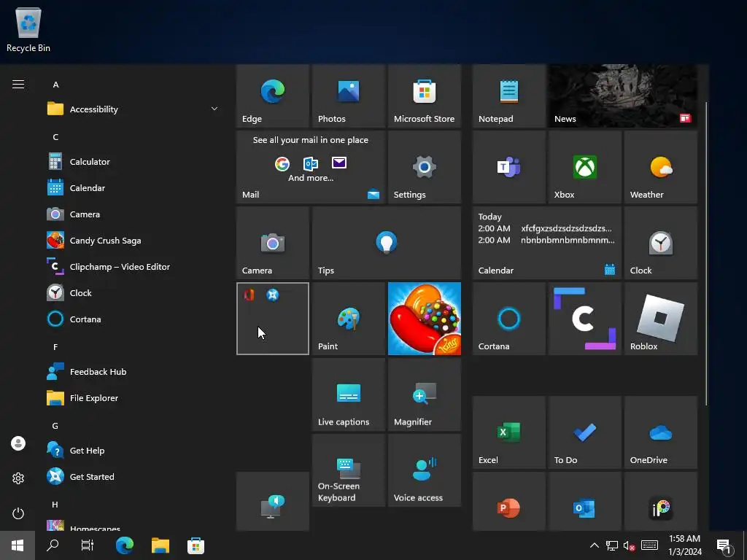The width and height of the screenshot is (747, 560).
Task: Open the Xbox tile
Action: point(584,167)
